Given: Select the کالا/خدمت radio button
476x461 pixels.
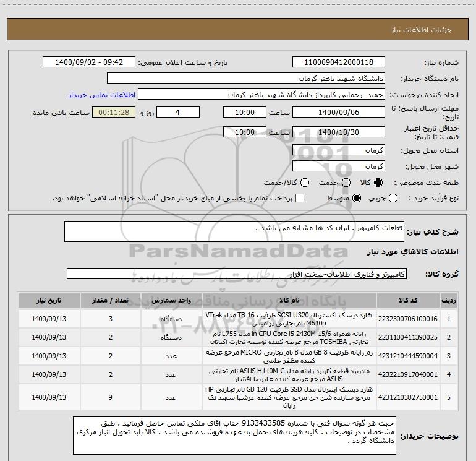Looking at the screenshot, I should (305, 183).
